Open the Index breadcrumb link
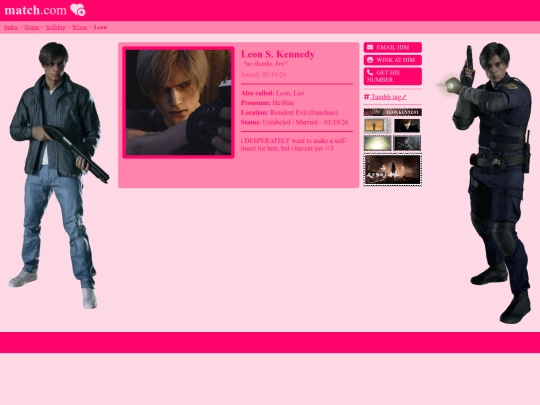540x405 pixels. 11,27
